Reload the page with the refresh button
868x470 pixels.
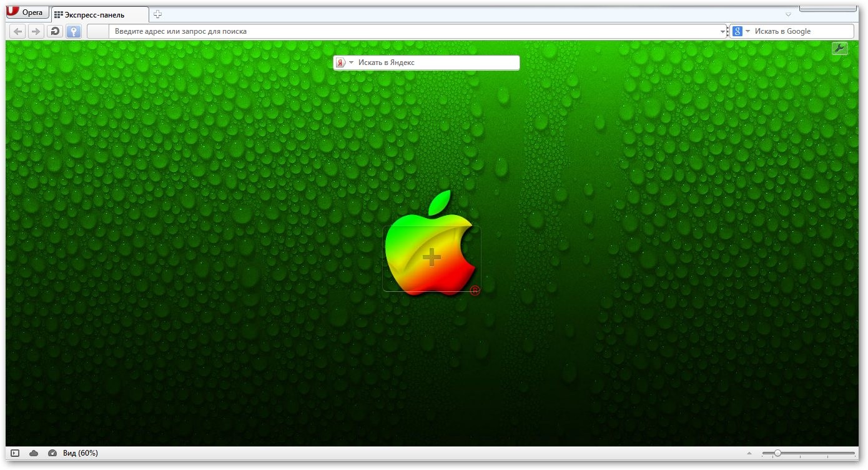[x=55, y=31]
